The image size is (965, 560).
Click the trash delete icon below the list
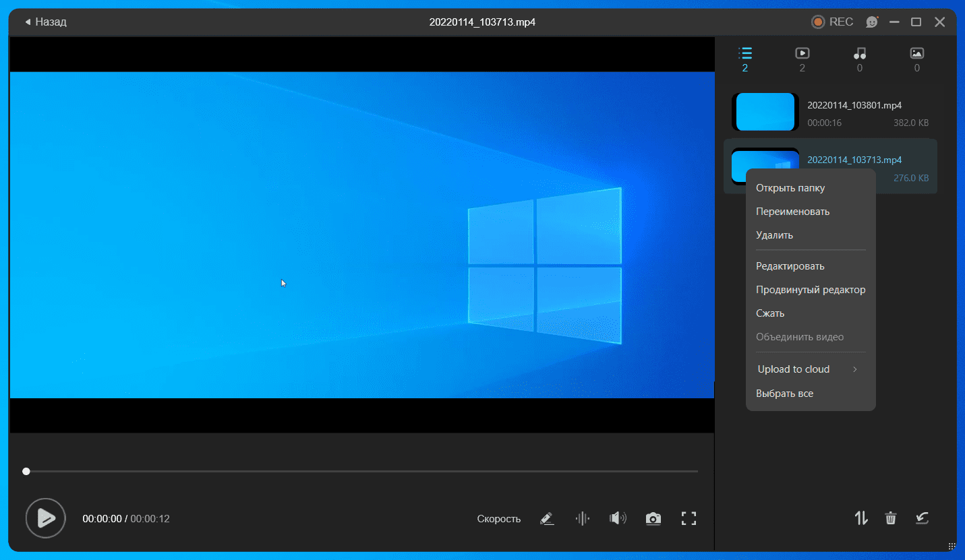pos(891,518)
